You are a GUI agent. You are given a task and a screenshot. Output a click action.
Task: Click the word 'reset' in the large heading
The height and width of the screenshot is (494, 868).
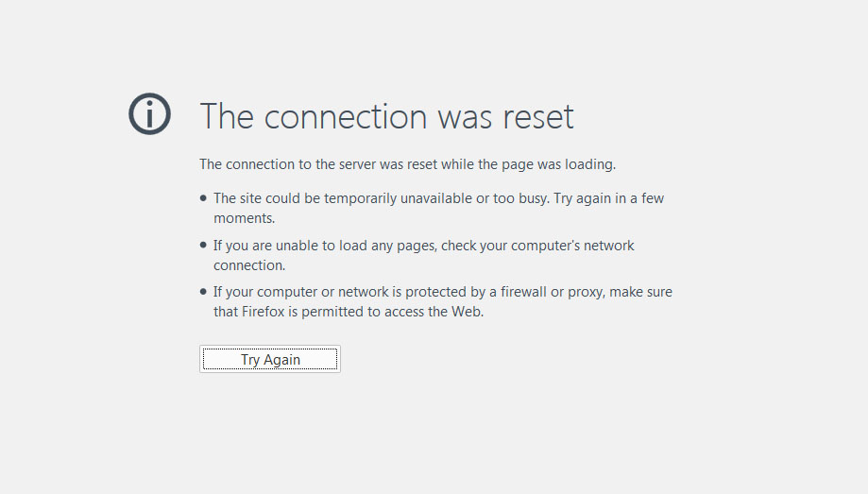click(538, 117)
